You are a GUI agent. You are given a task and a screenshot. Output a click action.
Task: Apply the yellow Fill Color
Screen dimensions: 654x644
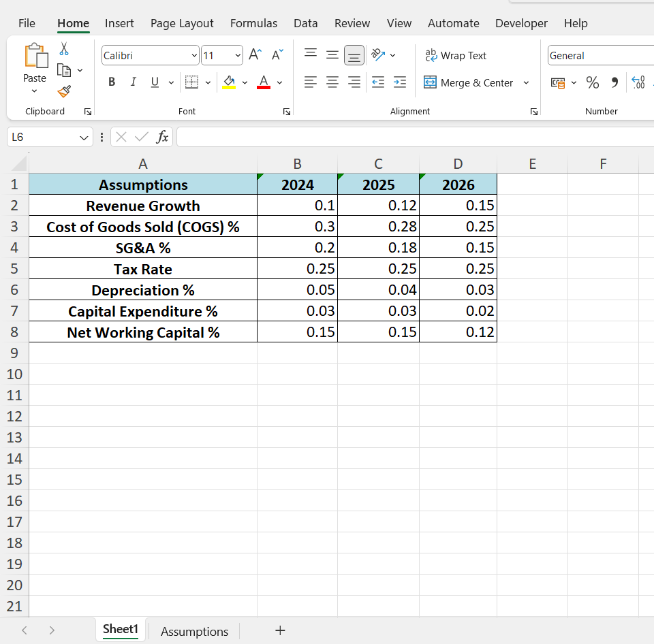point(229,82)
